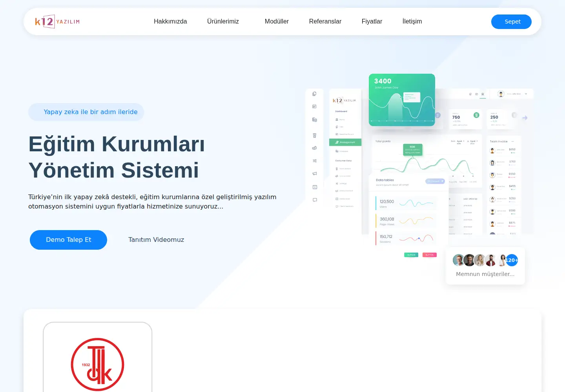Viewport: 565px width, 392px height.
Task: Click the paragraph starting 'Türkiye'nin ilk yapay zekâ'
Action: (x=152, y=201)
